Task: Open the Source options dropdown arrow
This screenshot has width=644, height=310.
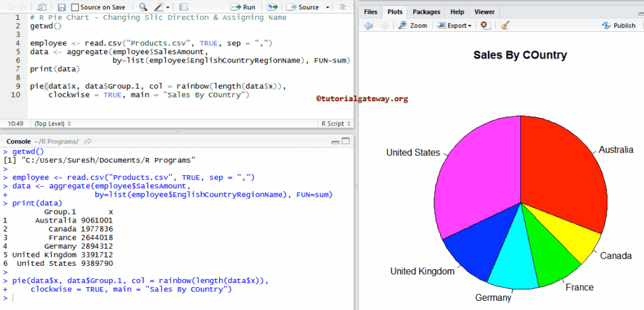Action: pos(327,7)
